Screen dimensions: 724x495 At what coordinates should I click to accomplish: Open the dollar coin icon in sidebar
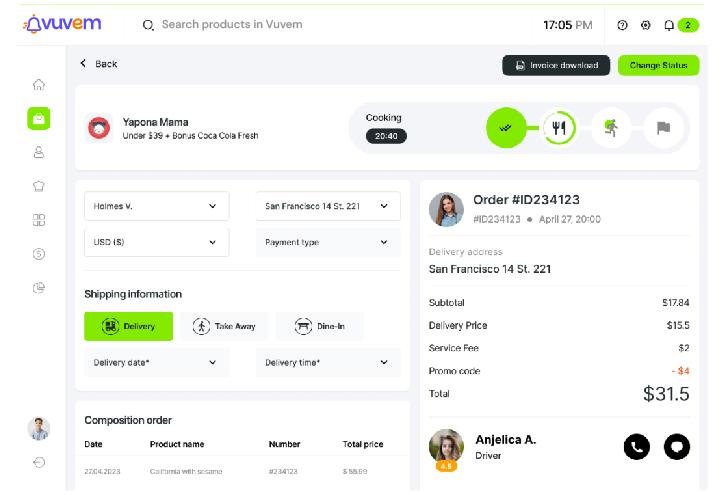39,254
